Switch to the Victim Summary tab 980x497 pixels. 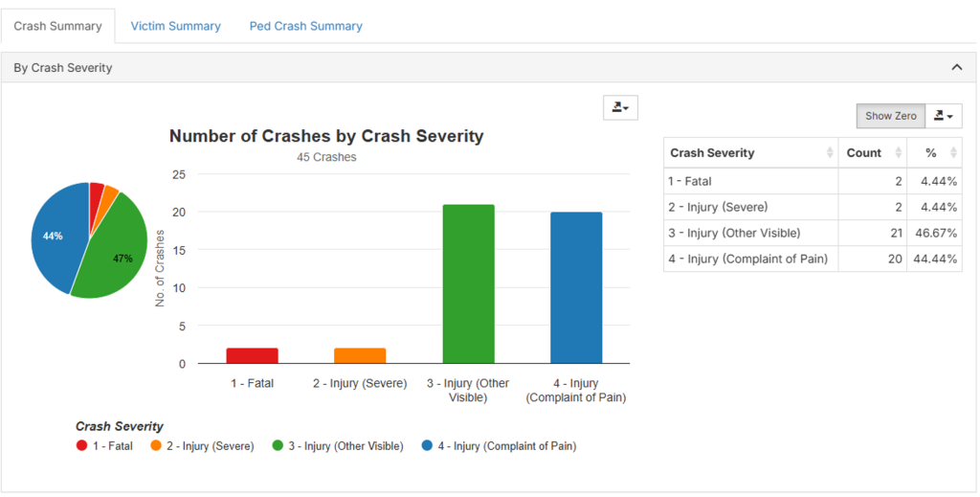175,26
